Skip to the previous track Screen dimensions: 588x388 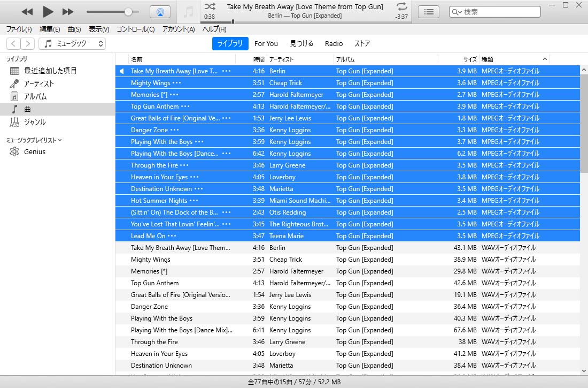pos(27,11)
